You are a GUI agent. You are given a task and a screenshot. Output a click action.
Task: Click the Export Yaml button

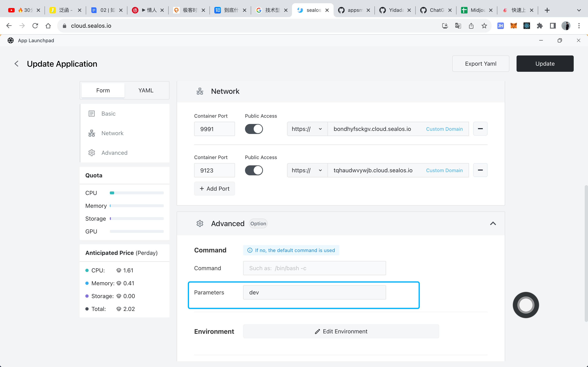[480, 64]
